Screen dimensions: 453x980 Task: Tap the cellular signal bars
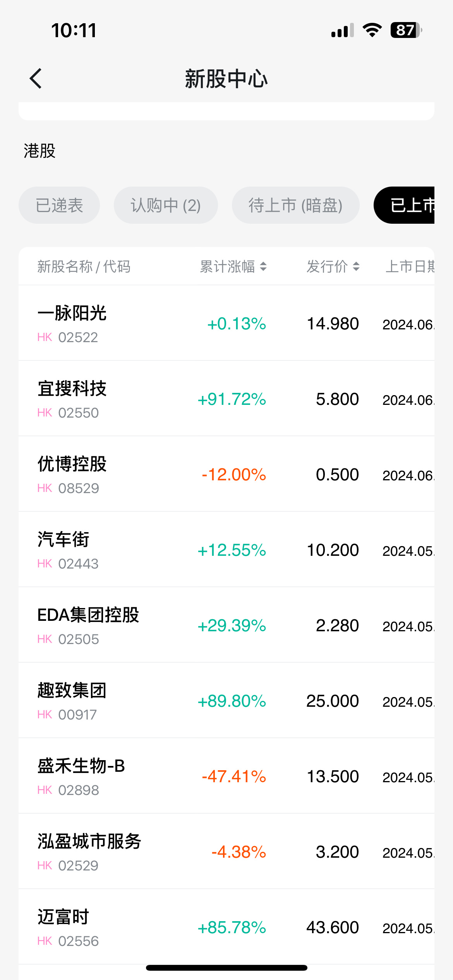342,30
